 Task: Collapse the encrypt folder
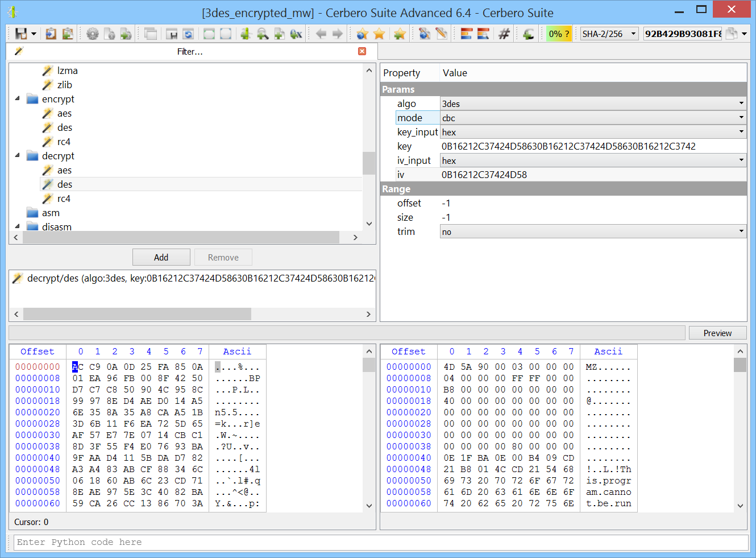pos(17,98)
